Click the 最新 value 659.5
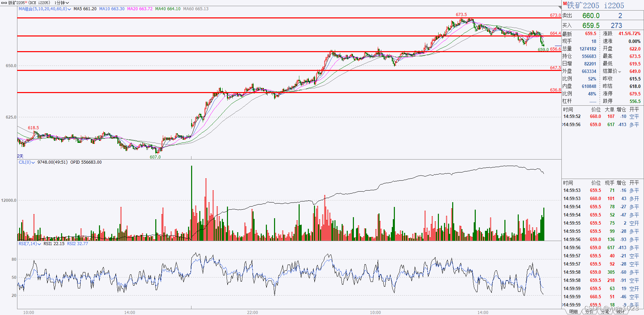 point(590,34)
